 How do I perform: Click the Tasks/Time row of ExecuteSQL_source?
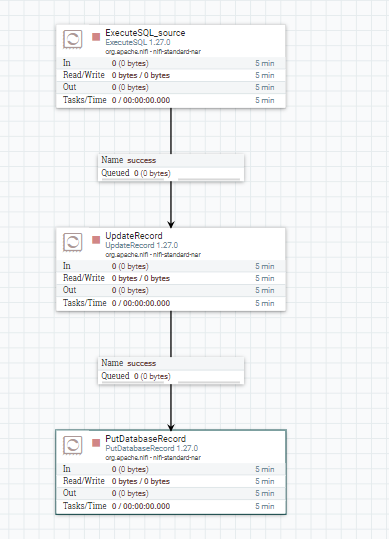point(171,100)
